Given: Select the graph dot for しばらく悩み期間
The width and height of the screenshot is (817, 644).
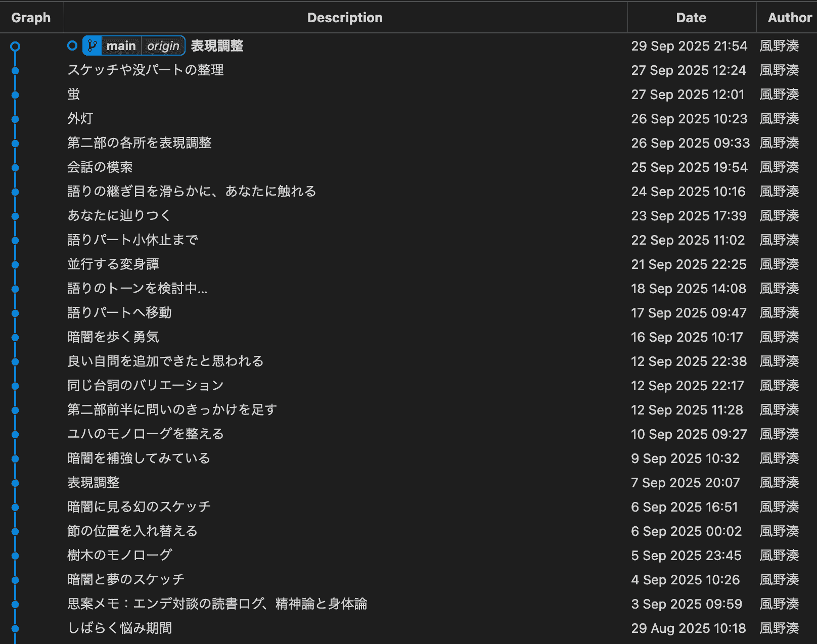Looking at the screenshot, I should pyautogui.click(x=15, y=628).
